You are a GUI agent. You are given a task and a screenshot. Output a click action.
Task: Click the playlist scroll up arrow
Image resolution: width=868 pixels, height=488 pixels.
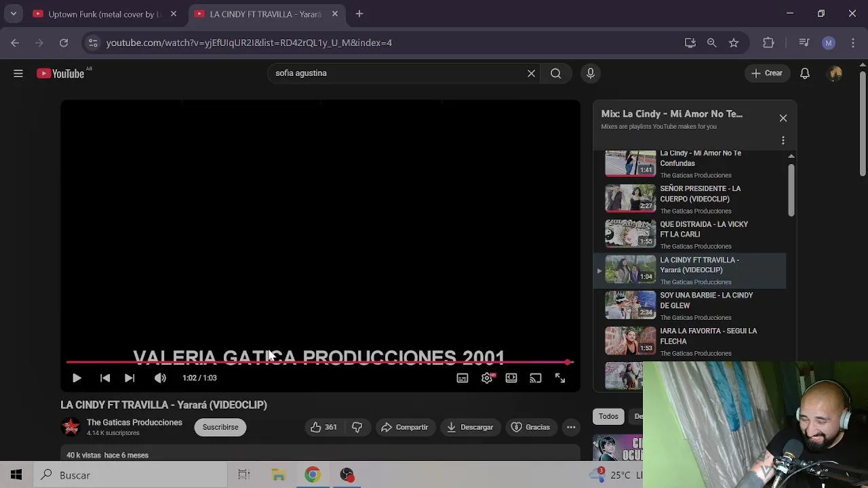click(x=791, y=157)
